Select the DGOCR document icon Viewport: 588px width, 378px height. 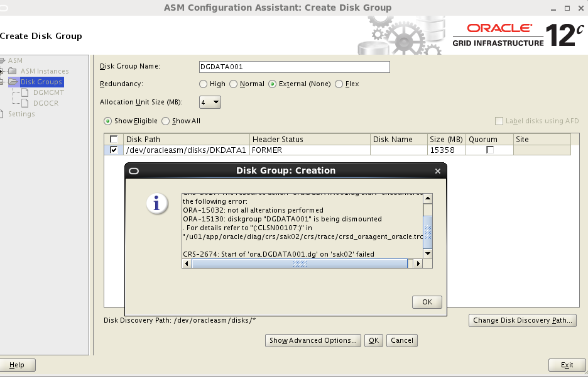coord(25,102)
